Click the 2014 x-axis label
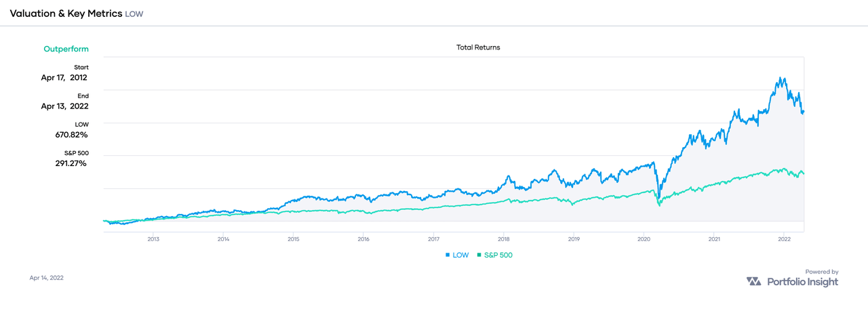The width and height of the screenshot is (868, 313). pos(223,239)
